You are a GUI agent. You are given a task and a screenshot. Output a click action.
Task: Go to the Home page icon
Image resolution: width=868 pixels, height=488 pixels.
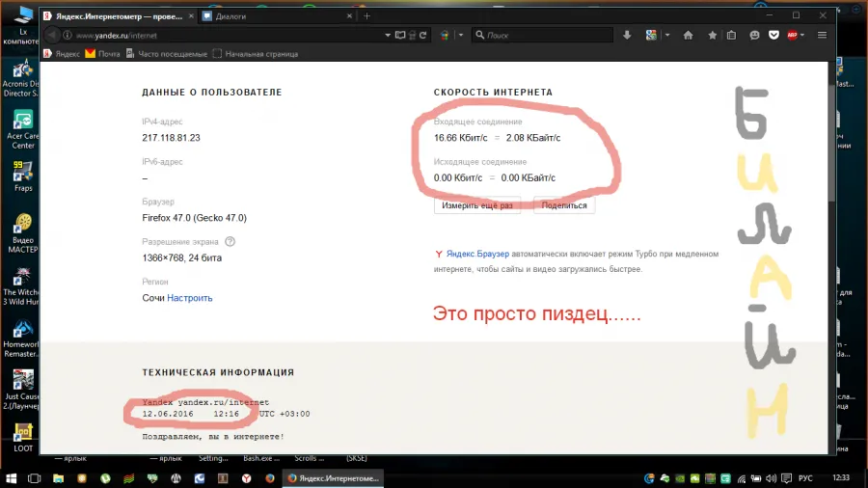tap(688, 35)
